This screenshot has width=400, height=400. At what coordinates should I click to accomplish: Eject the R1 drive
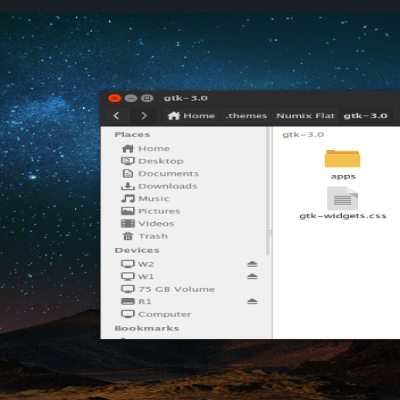tap(252, 301)
